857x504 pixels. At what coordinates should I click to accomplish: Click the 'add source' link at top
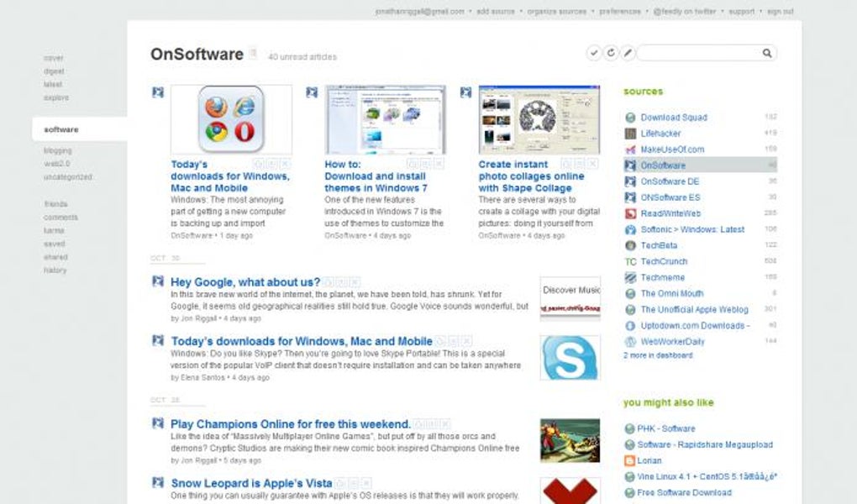tap(495, 12)
